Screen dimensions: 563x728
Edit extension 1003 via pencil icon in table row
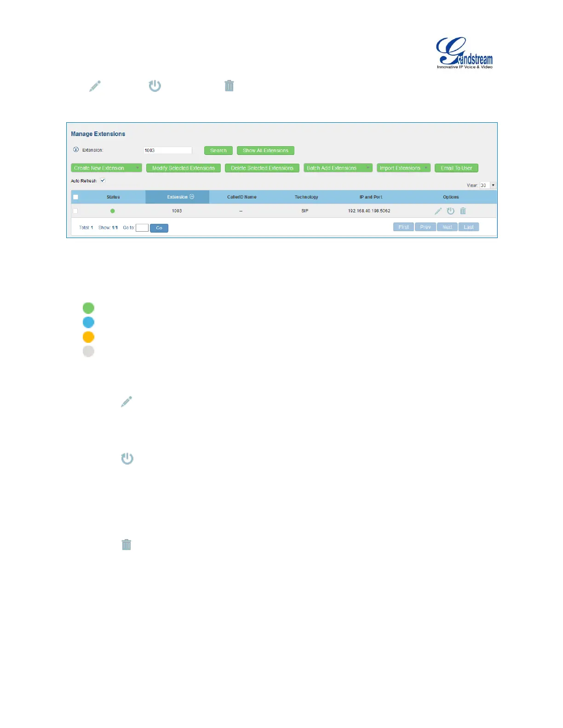pos(438,211)
